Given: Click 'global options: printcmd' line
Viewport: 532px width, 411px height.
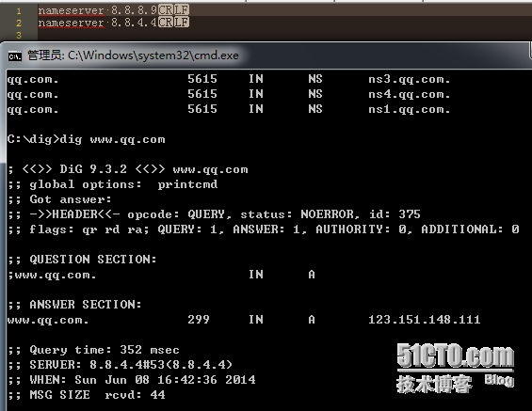Looking at the screenshot, I should pyautogui.click(x=113, y=184).
